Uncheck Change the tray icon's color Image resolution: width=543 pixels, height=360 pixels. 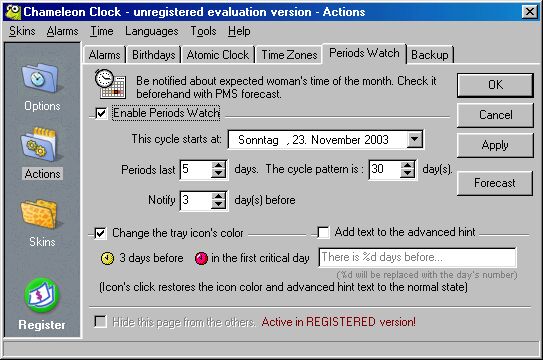coord(100,233)
